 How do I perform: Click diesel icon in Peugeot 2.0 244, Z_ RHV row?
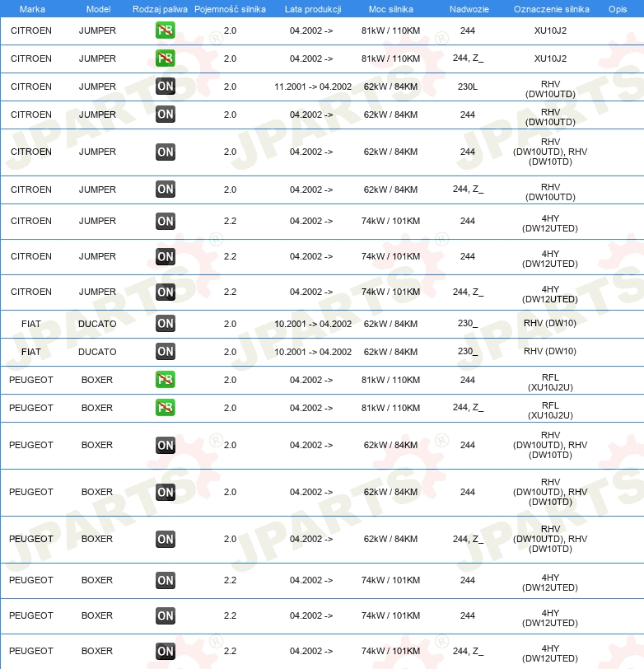click(165, 539)
